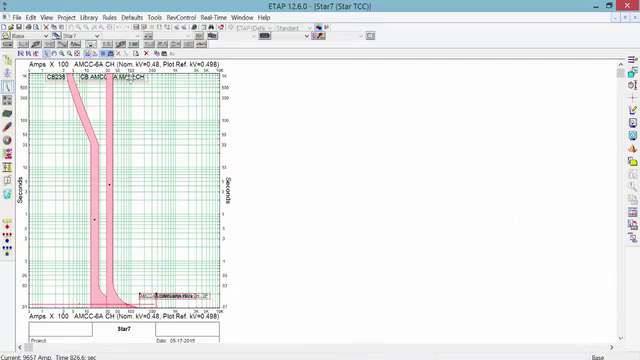Open the Library menu
Screen dimensions: 640x360
point(89,18)
